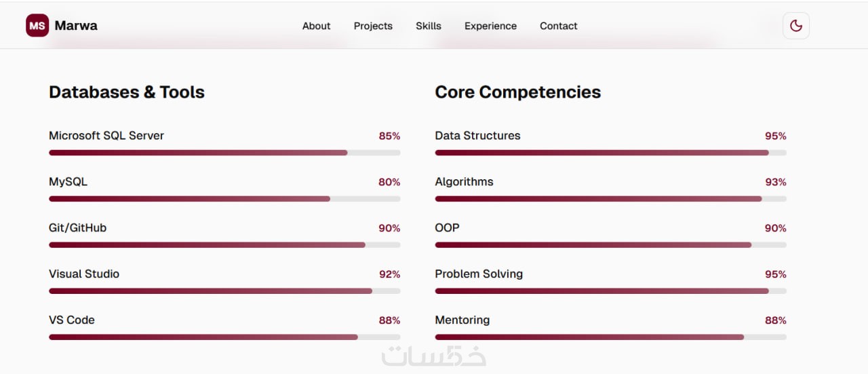This screenshot has width=868, height=374.
Task: Click the Problem Solving skill bar
Action: [x=610, y=291]
